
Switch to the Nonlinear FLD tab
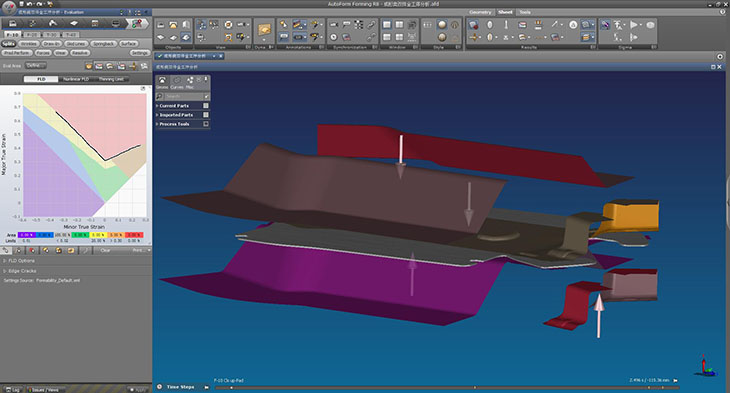pyautogui.click(x=76, y=79)
